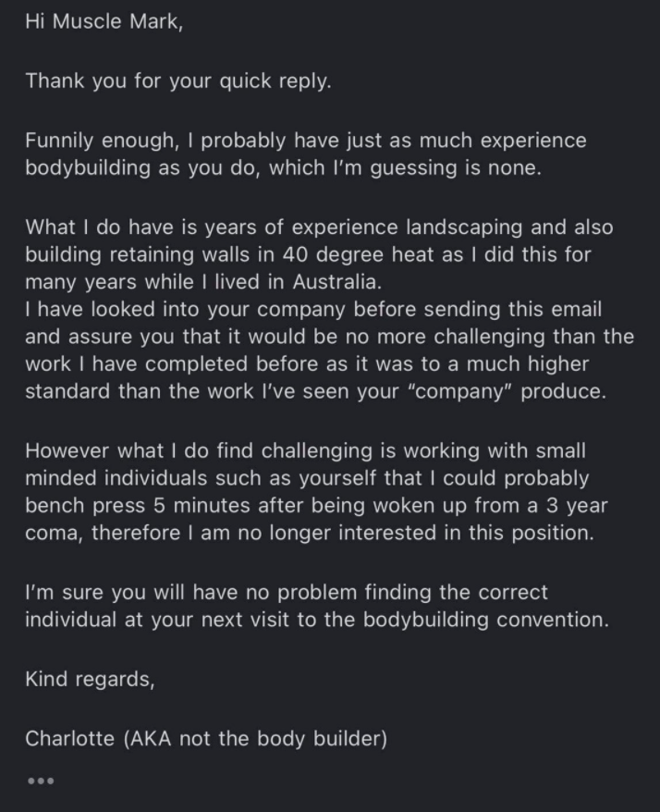Click the words 'small' at end of However line

coord(560,451)
